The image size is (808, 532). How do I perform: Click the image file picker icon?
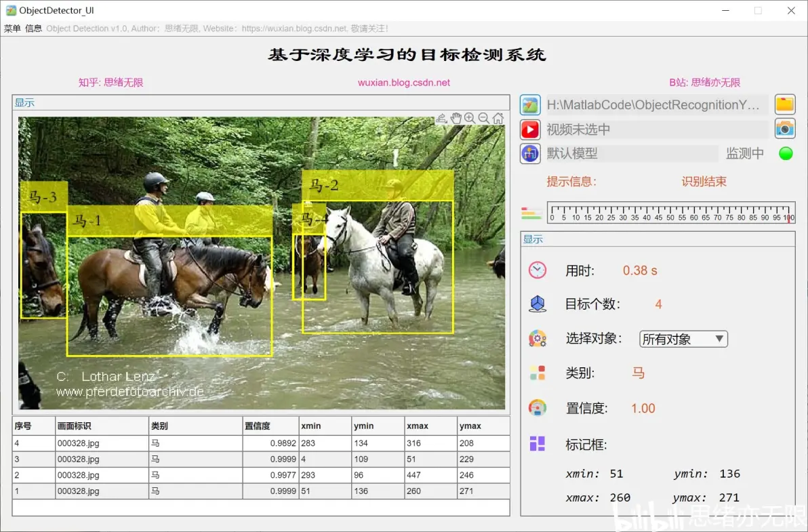click(x=529, y=104)
